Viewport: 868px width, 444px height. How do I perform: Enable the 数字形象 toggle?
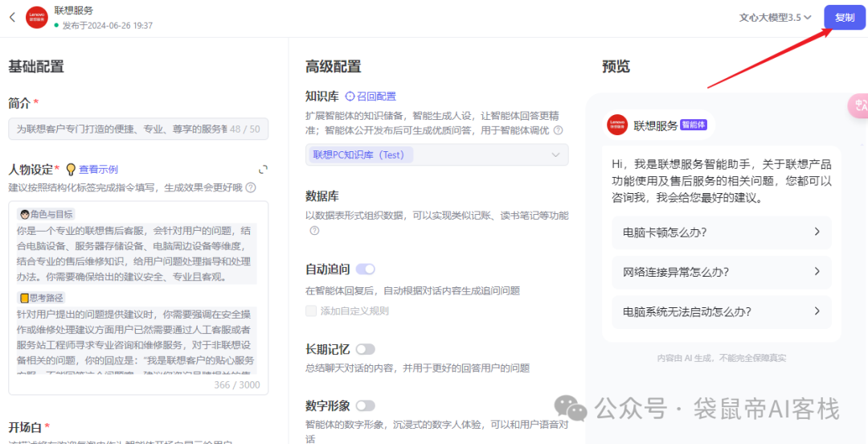[366, 405]
